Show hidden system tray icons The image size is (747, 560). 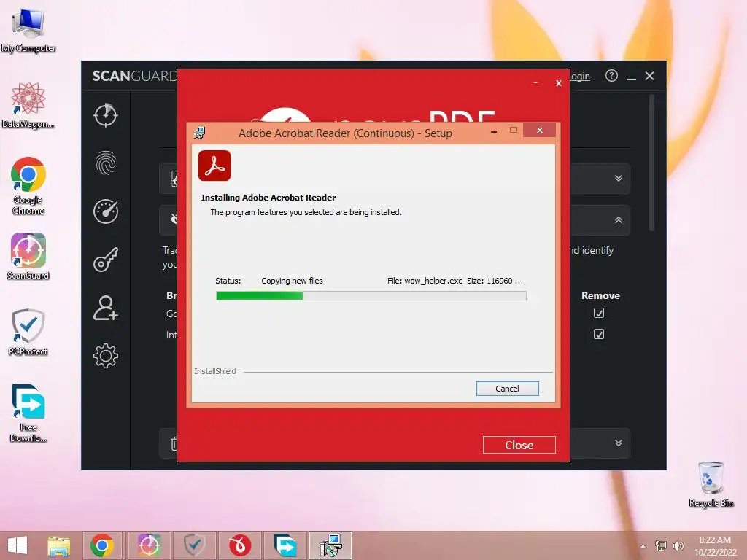tap(643, 546)
